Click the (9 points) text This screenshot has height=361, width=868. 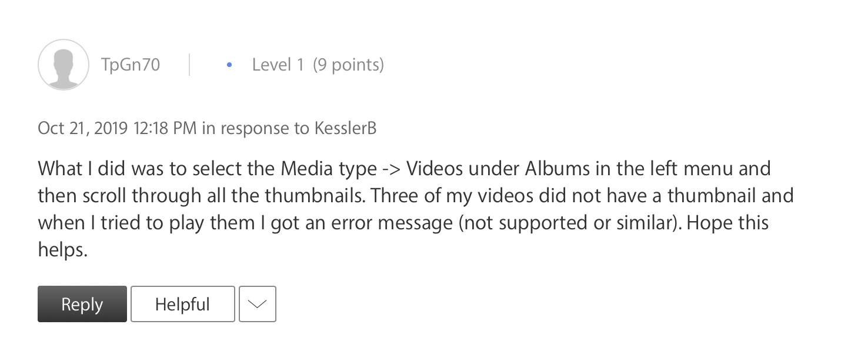348,65
